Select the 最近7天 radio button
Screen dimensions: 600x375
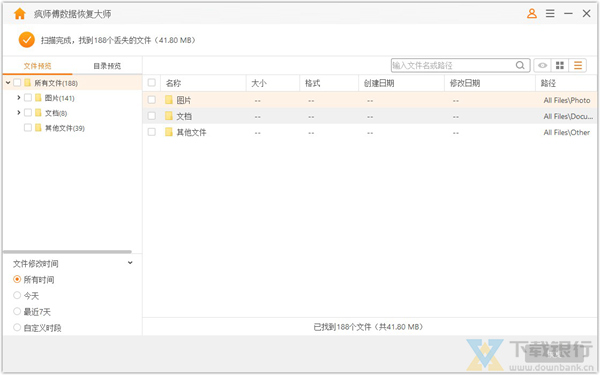click(x=17, y=311)
